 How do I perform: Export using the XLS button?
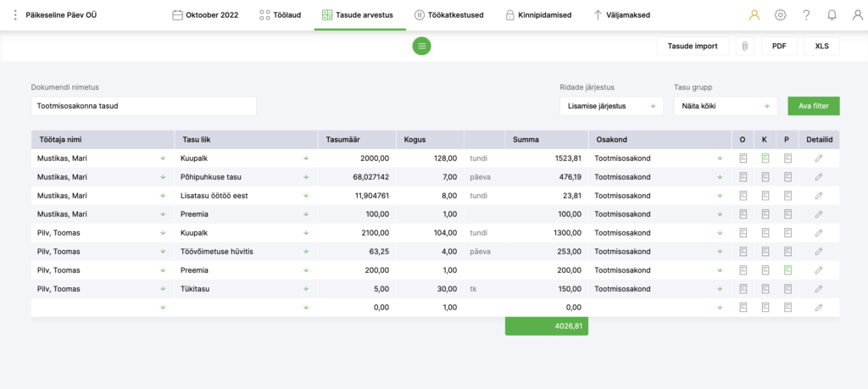tap(821, 46)
